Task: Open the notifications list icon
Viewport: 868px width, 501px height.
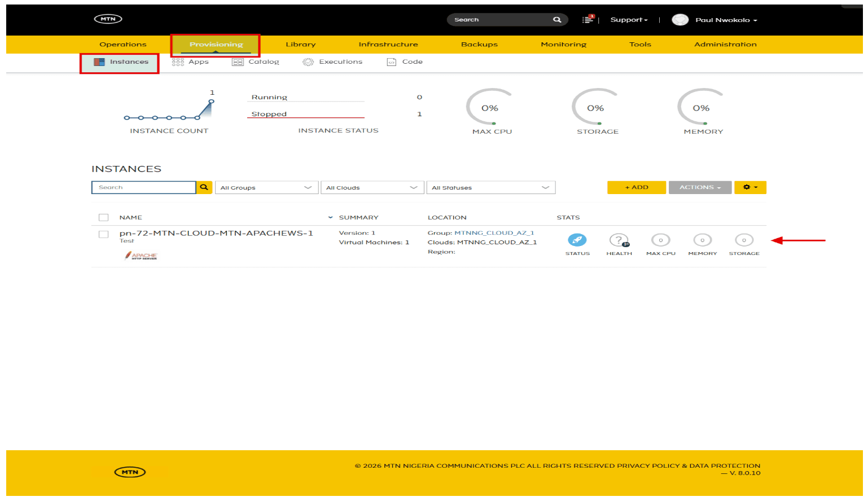Action: coord(588,19)
